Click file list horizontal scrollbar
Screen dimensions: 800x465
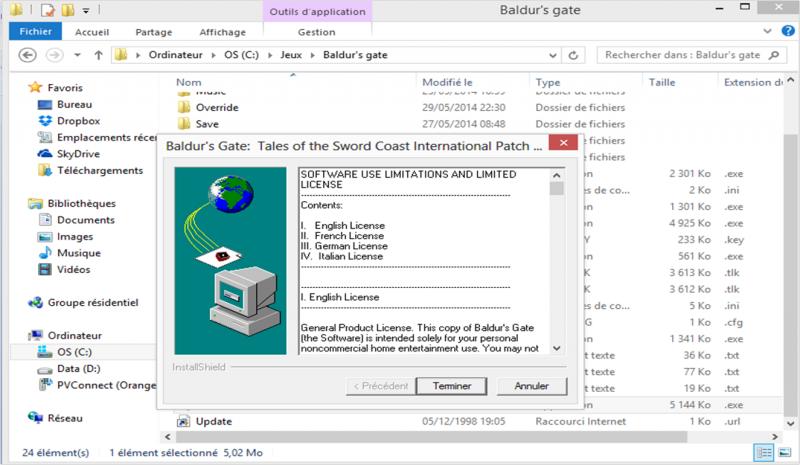431,437
